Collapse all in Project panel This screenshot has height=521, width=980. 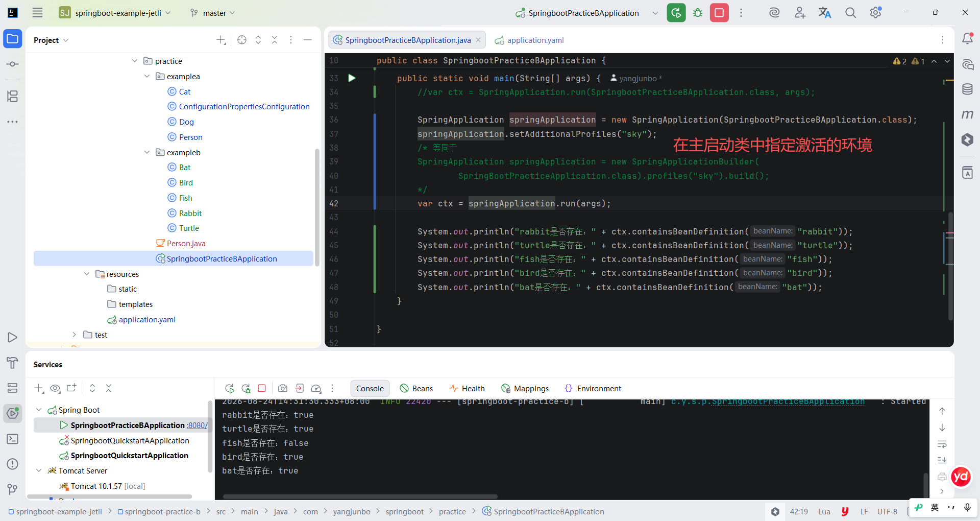(275, 40)
